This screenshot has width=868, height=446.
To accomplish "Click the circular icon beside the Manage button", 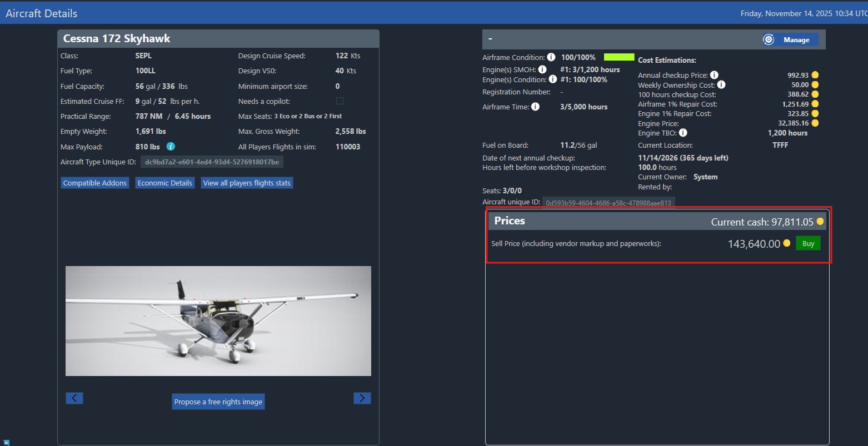I will click(769, 39).
